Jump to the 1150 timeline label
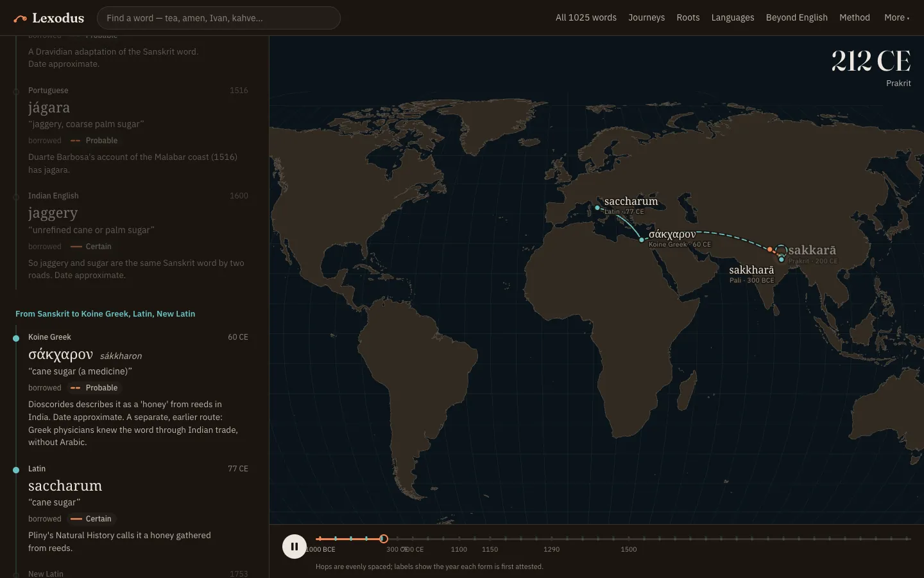 490,550
